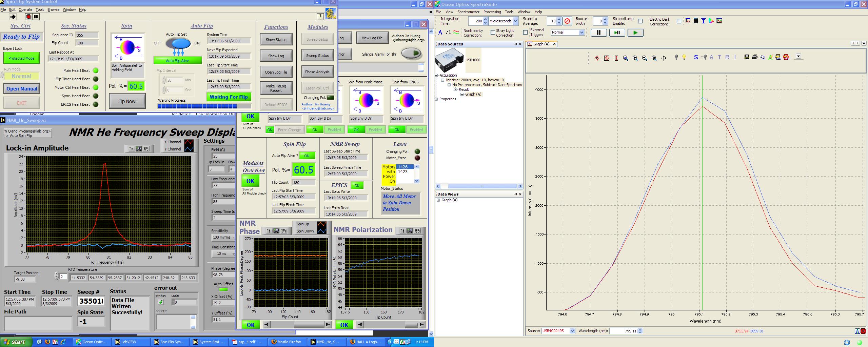Click the gray bulb store dark spectrum icon

pos(676,57)
